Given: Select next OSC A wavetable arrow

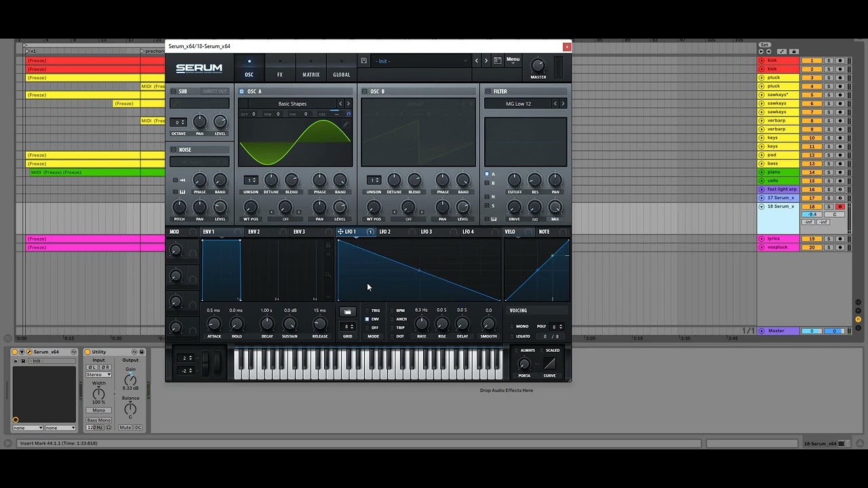Looking at the screenshot, I should pos(349,104).
